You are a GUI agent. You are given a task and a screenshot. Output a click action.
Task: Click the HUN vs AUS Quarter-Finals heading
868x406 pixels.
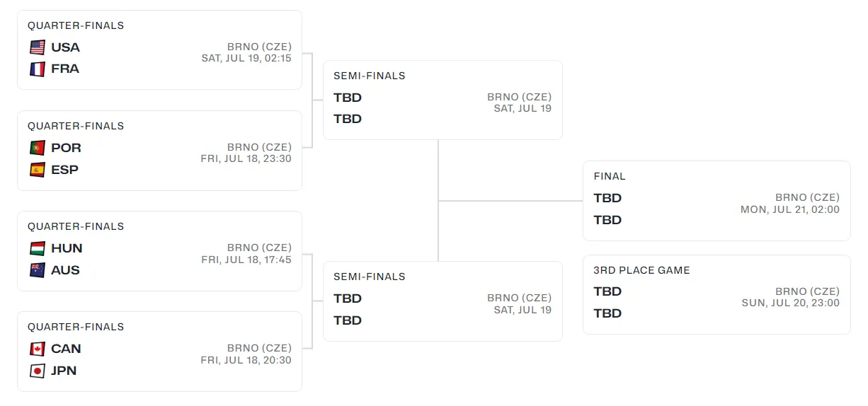76,226
